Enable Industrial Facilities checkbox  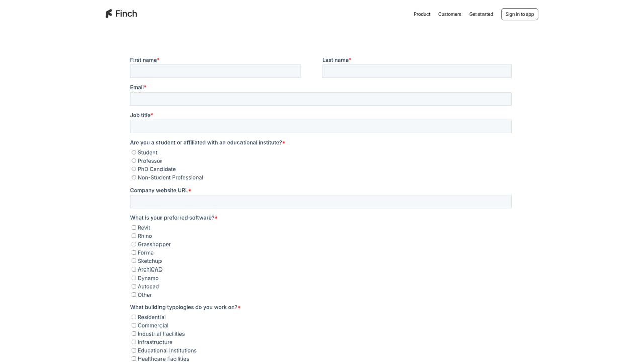tap(134, 334)
